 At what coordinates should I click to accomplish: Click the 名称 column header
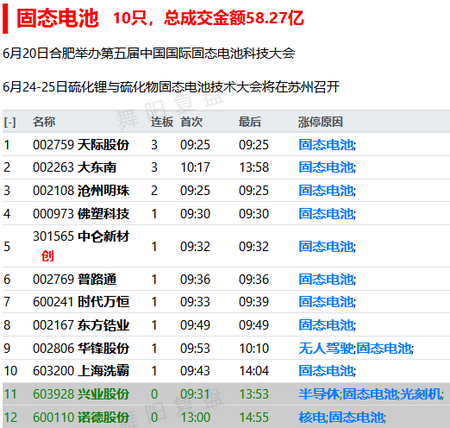(44, 122)
